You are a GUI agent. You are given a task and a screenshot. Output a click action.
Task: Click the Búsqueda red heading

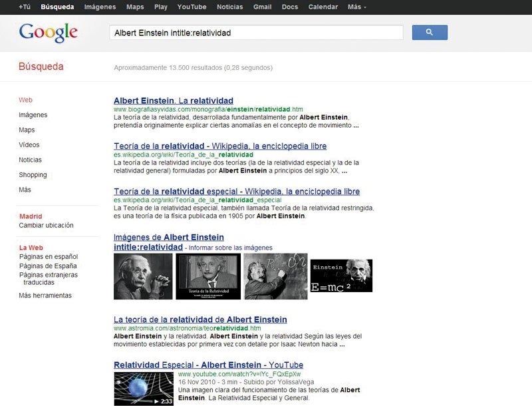pyautogui.click(x=41, y=66)
